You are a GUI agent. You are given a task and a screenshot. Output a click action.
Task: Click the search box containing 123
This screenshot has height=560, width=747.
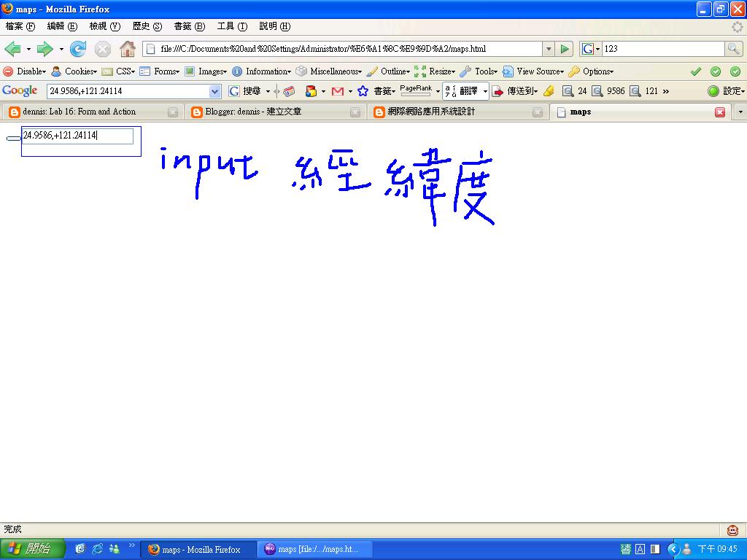[663, 49]
